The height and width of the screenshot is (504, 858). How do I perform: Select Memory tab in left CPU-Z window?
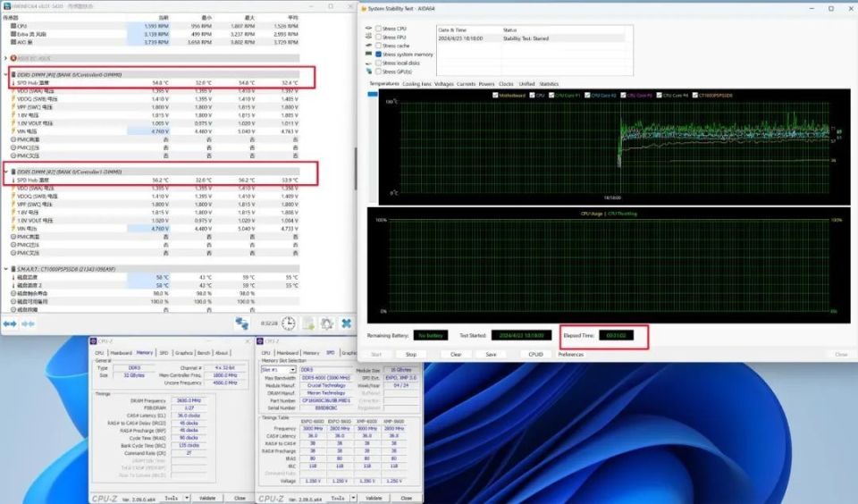click(x=145, y=353)
